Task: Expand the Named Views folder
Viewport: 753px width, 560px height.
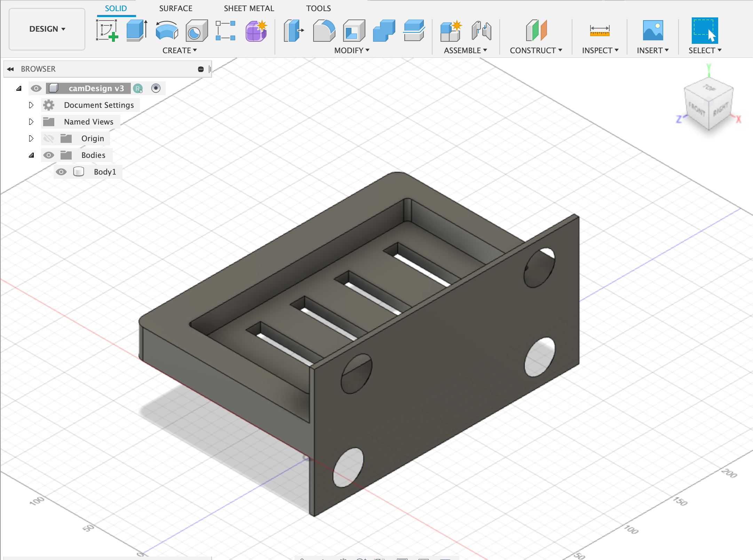Action: pyautogui.click(x=31, y=122)
